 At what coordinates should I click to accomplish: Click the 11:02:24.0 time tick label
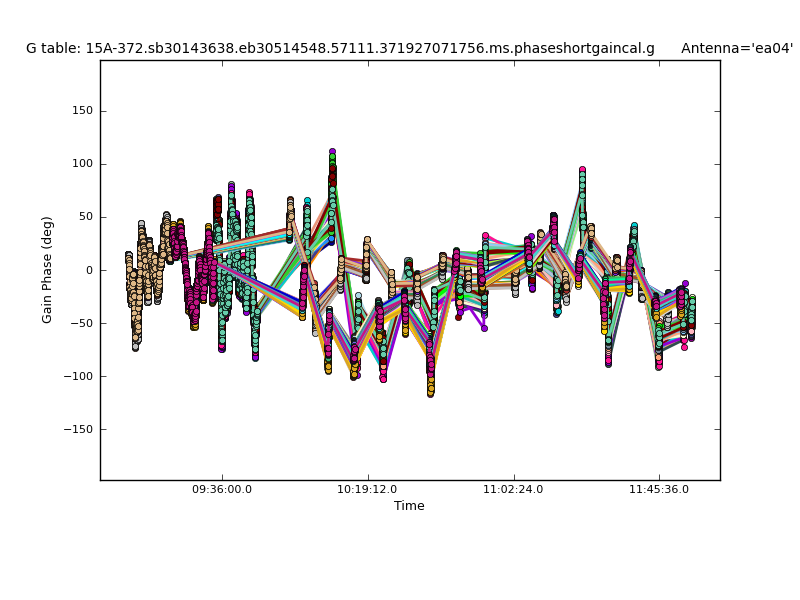click(x=514, y=490)
